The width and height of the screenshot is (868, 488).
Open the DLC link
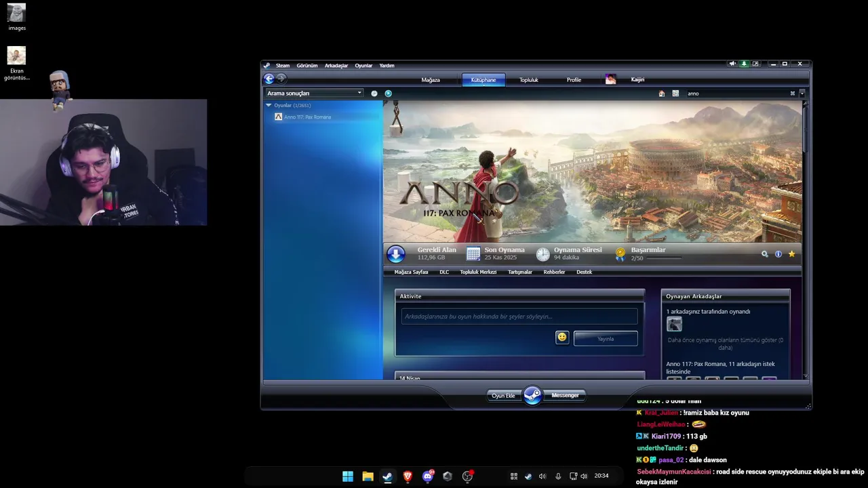click(x=444, y=272)
